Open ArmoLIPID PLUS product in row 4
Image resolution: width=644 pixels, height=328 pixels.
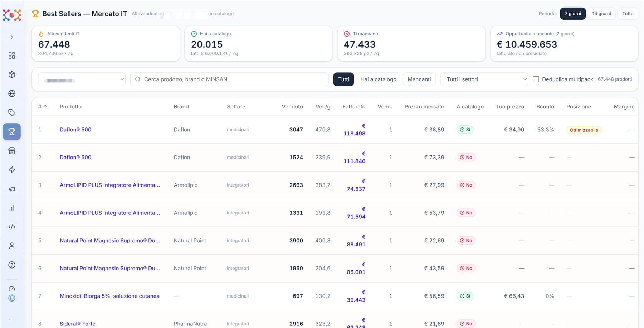(x=110, y=213)
